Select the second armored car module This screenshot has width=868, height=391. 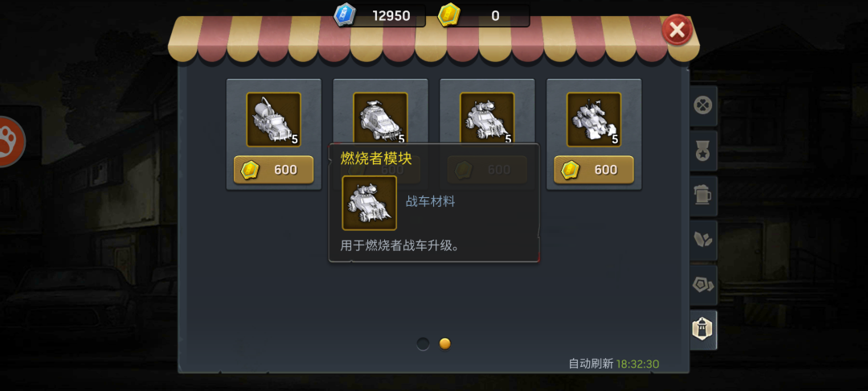(x=380, y=118)
